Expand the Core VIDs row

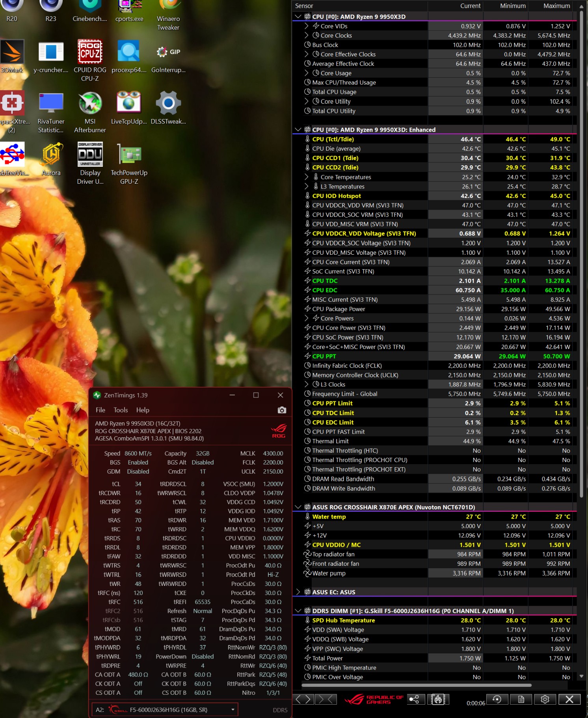tap(307, 26)
